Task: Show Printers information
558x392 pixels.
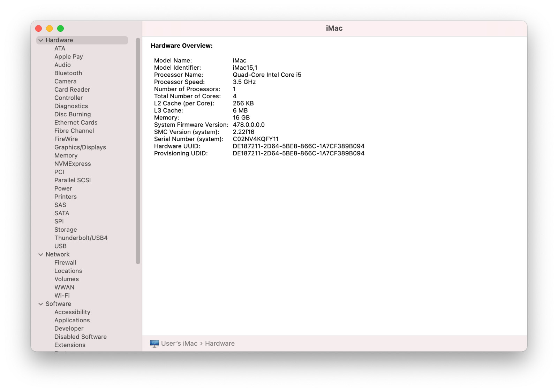Action: (66, 197)
